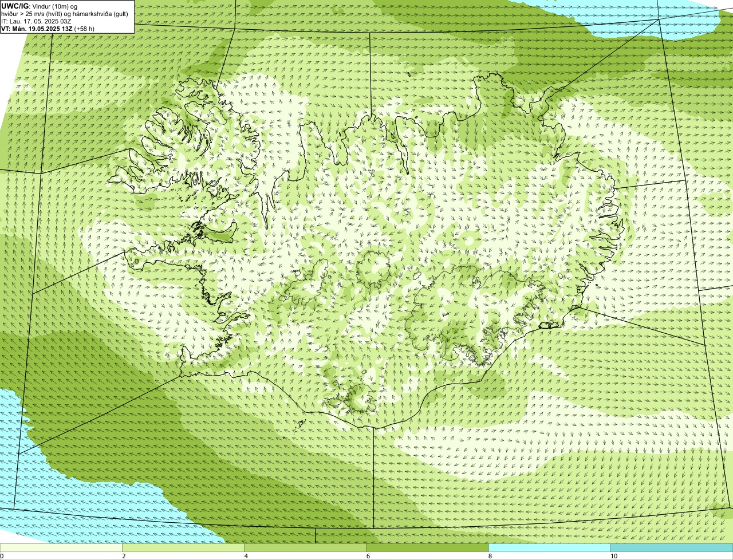Select the pale yellow 0–2 color bar segment
This screenshot has width=733, height=560.
coord(61,548)
